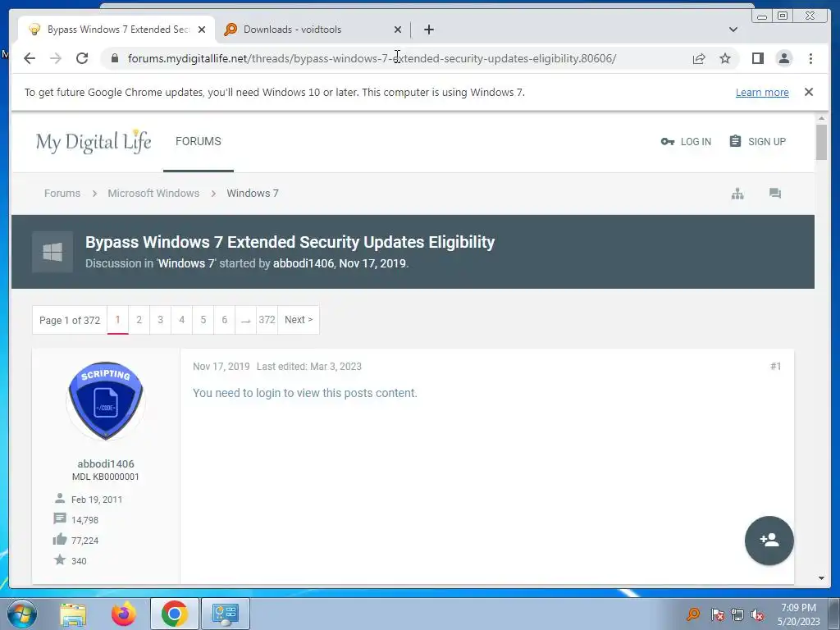Open abbodi1406 SCRIPTING avatar badge
840x630 pixels.
point(106,400)
